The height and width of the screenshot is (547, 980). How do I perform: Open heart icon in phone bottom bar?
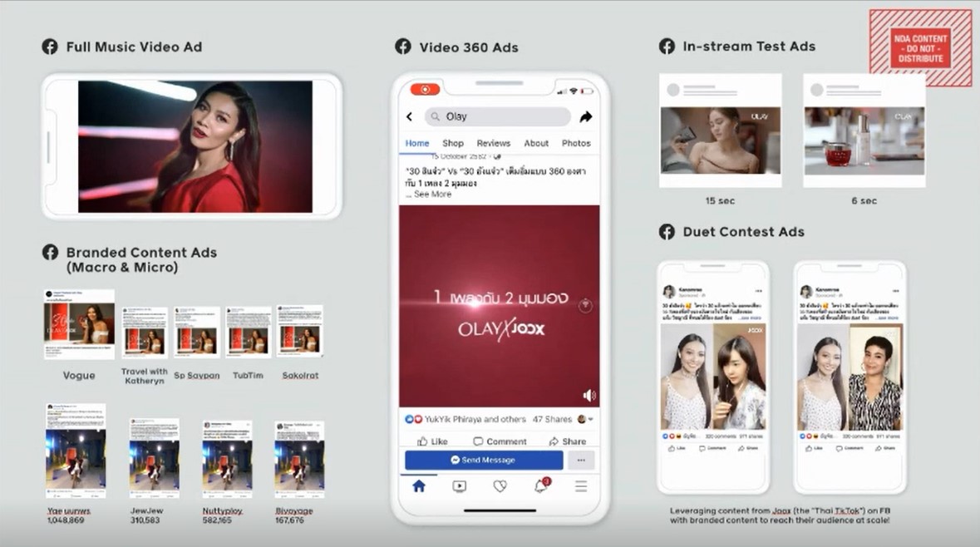pos(500,485)
